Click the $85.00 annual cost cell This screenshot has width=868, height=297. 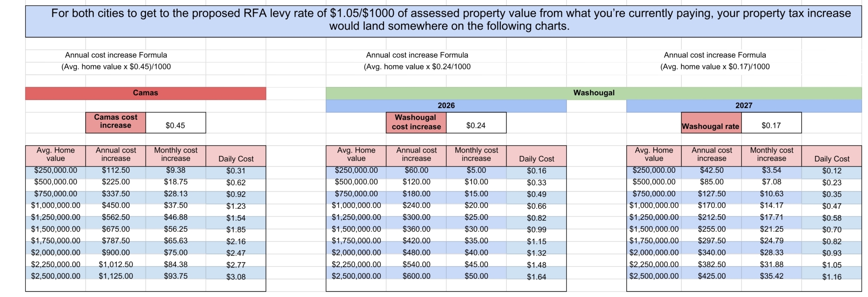click(x=712, y=182)
